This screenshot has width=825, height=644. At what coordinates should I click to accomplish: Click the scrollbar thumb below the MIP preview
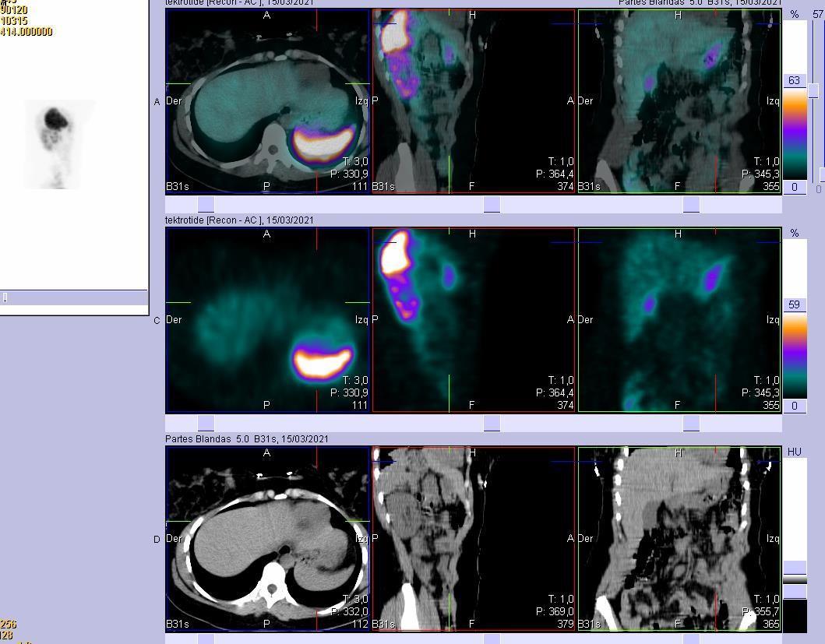[5, 297]
